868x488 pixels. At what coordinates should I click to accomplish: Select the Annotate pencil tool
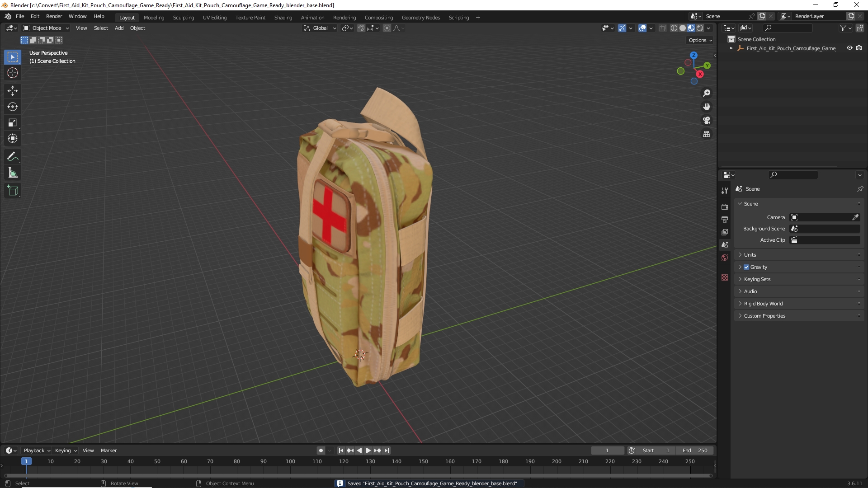13,157
